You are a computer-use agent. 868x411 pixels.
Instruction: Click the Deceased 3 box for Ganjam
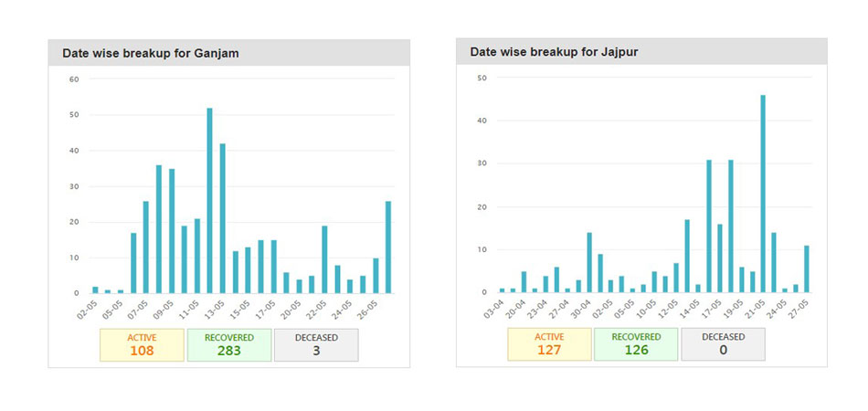click(x=315, y=345)
